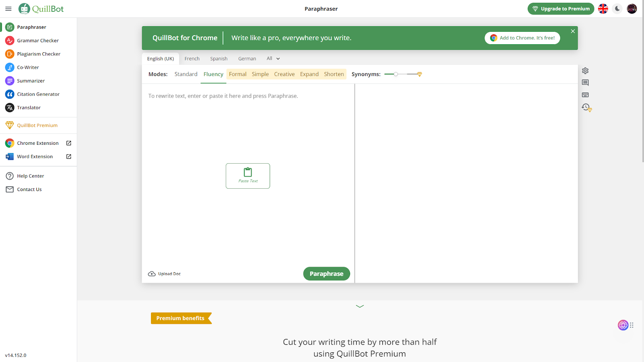Open paraphrase history icon
Viewport: 644px width, 362px height.
point(586,107)
